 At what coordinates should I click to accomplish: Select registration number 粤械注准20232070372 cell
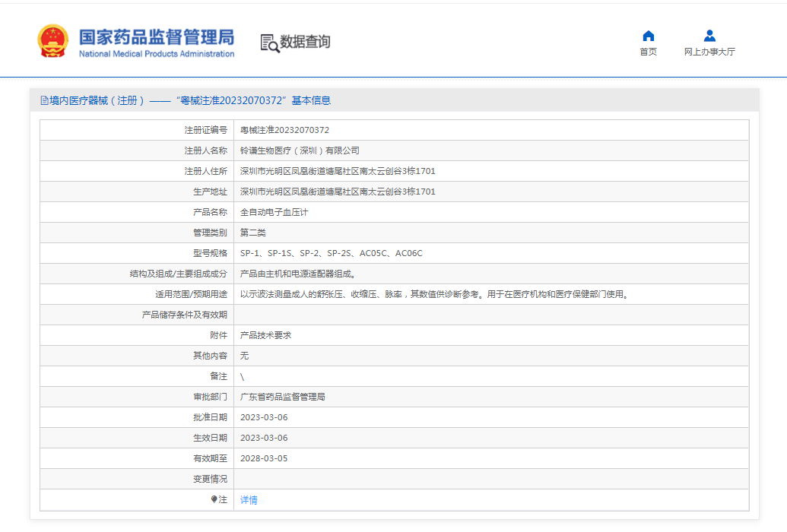click(284, 130)
